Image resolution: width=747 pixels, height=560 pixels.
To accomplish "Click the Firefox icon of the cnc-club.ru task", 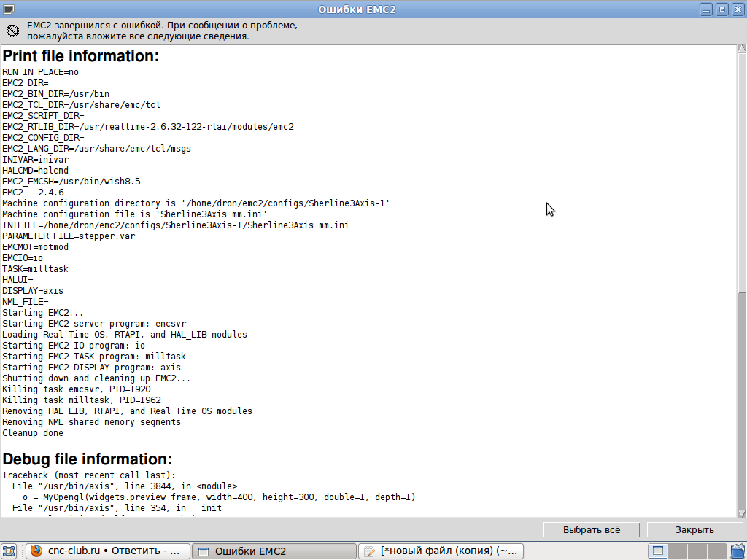I will 36,551.
